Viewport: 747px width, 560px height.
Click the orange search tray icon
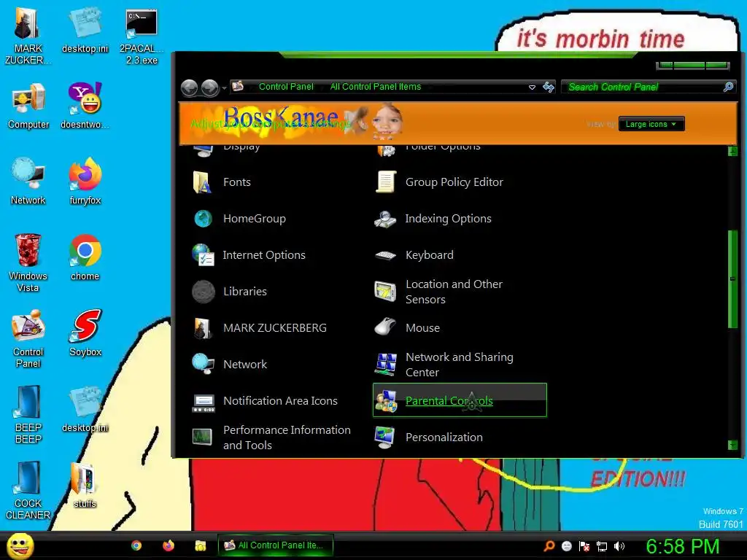pyautogui.click(x=549, y=546)
